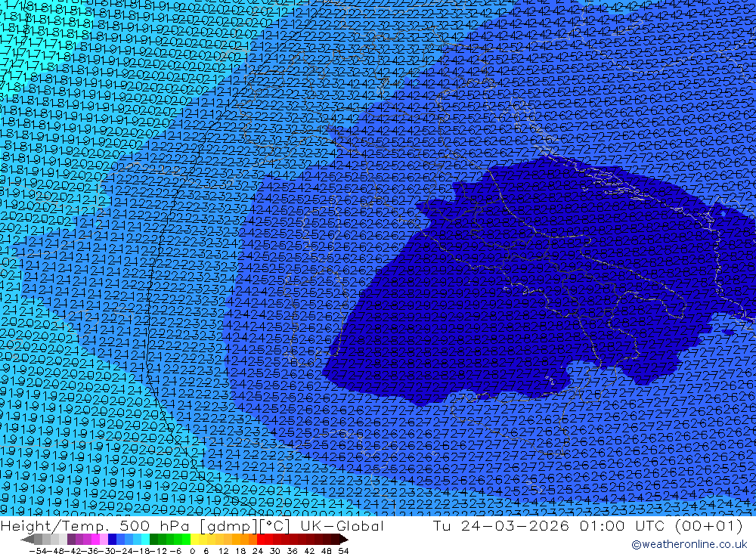Select the first yellow swatch at legend value 0
Image resolution: width=756 pixels, height=554 pixels.
(195, 539)
